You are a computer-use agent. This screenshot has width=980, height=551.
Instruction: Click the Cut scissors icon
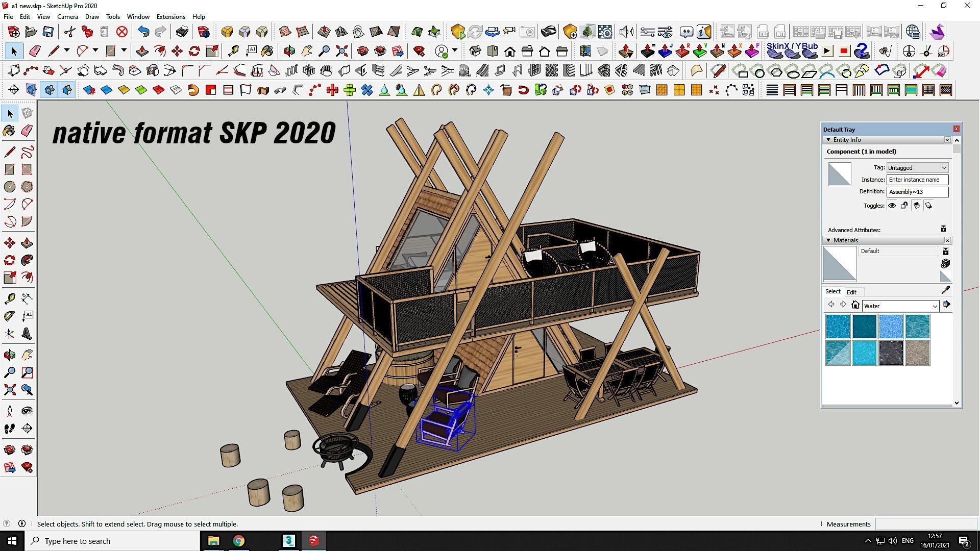(x=69, y=32)
